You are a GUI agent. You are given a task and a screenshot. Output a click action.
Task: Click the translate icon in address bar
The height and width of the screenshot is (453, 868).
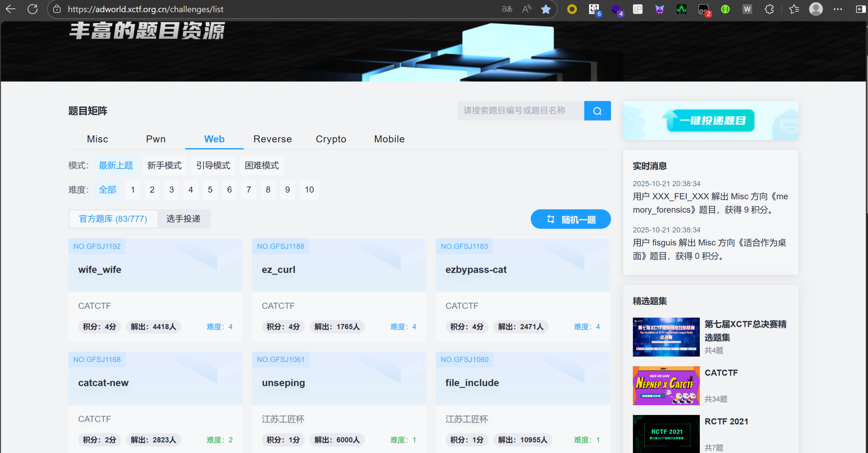tap(507, 9)
